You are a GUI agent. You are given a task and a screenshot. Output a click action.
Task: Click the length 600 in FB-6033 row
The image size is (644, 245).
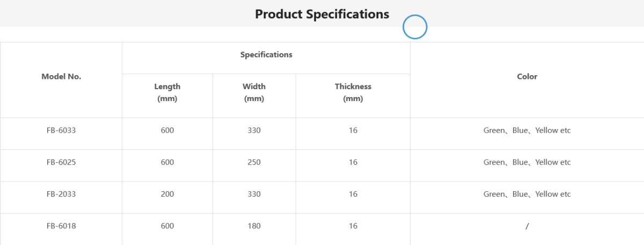(x=167, y=131)
